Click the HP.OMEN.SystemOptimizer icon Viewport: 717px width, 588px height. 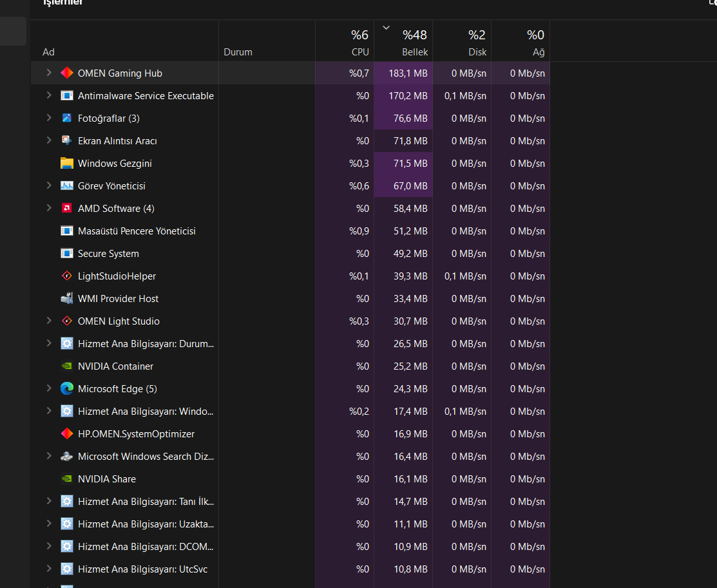click(67, 434)
